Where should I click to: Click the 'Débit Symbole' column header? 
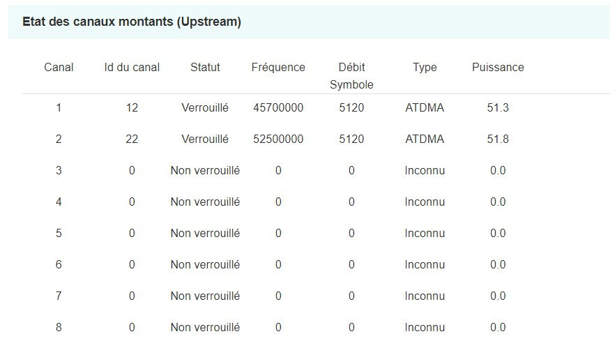pos(351,75)
